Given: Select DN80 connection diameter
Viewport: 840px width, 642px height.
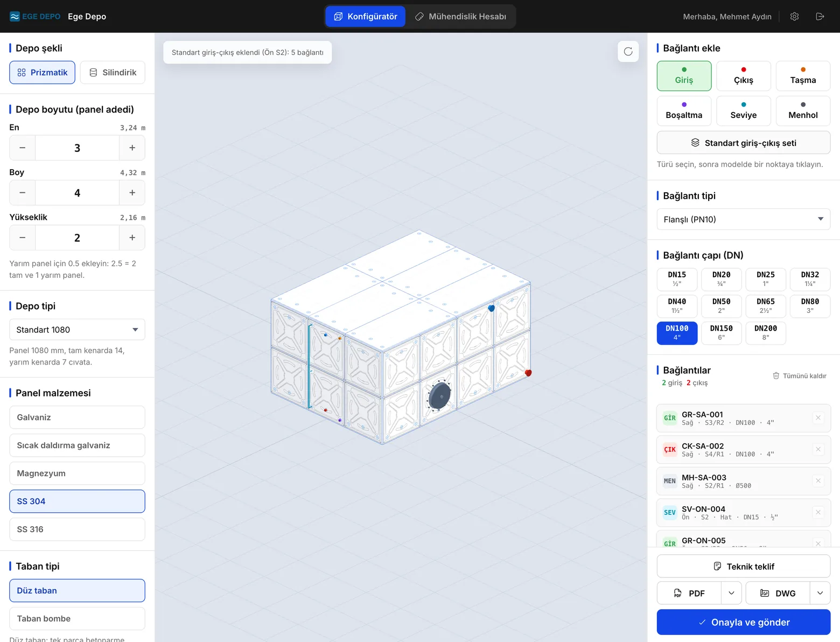Looking at the screenshot, I should tap(810, 306).
